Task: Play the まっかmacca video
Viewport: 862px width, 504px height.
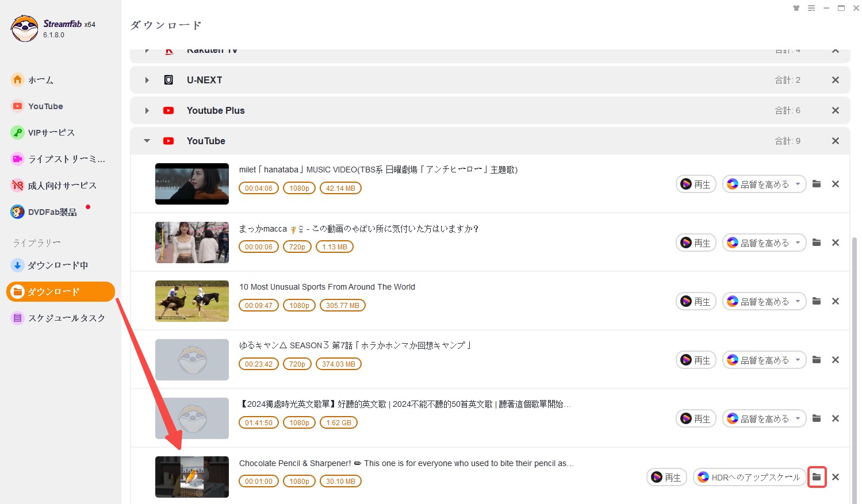Action: [696, 243]
